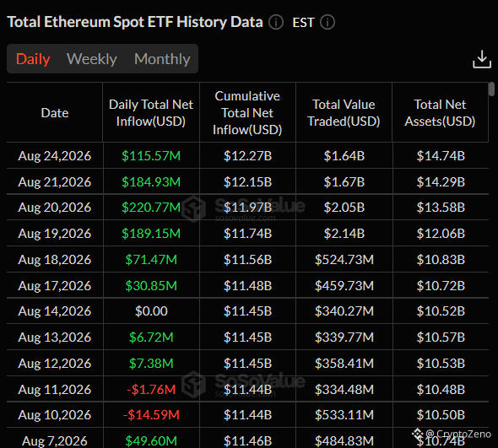
Task: Click the Cumulative Total Net Inflow(USD) header
Action: click(x=247, y=113)
